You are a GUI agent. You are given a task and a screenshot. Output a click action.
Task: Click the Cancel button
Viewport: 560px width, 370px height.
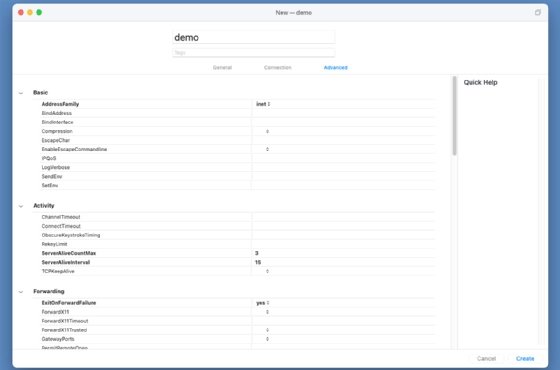pos(486,358)
